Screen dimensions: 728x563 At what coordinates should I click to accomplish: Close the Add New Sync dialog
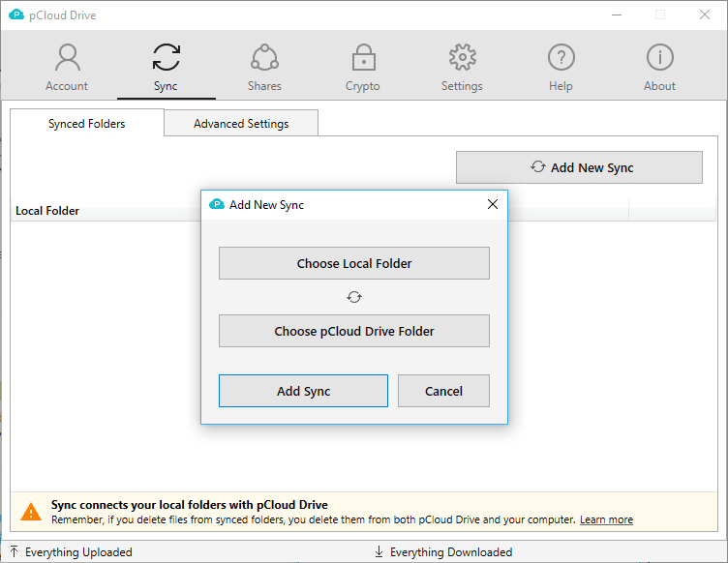tap(493, 204)
